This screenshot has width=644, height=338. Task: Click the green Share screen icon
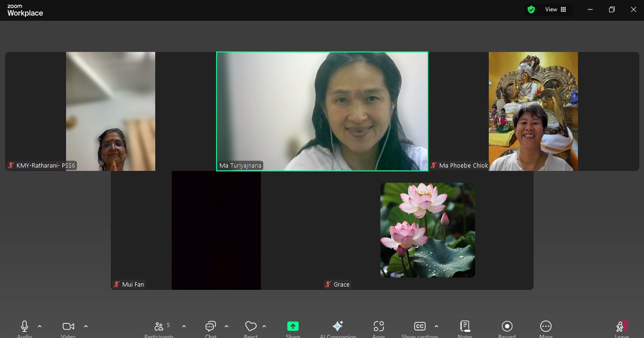293,327
